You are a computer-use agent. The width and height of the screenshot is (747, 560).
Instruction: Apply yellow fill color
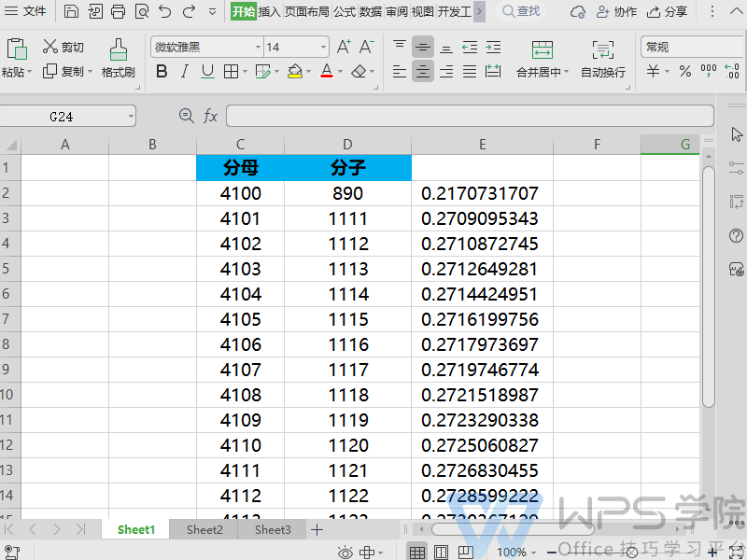coord(295,72)
